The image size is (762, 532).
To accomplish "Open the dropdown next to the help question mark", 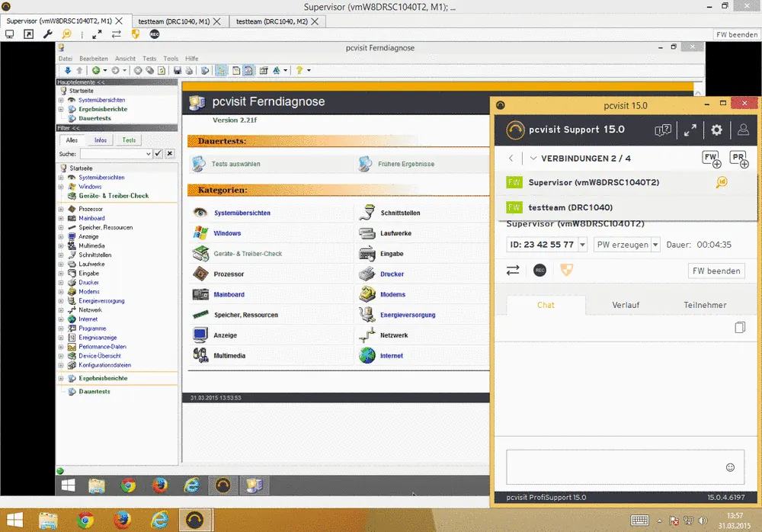I will (x=309, y=71).
